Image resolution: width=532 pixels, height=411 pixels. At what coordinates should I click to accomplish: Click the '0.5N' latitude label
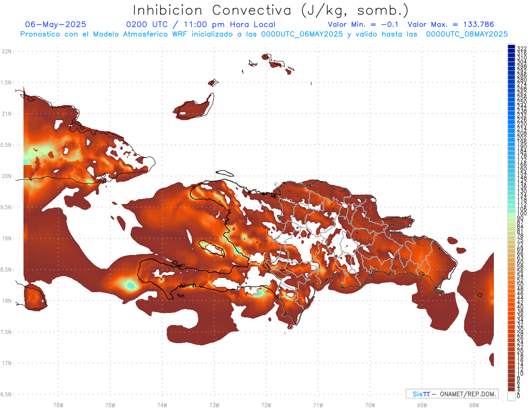[x=7, y=145]
